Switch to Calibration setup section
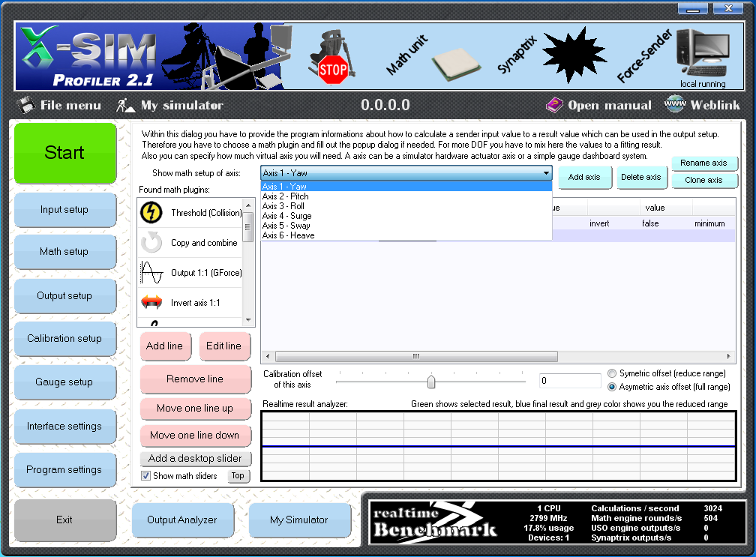The image size is (756, 557). pyautogui.click(x=65, y=339)
